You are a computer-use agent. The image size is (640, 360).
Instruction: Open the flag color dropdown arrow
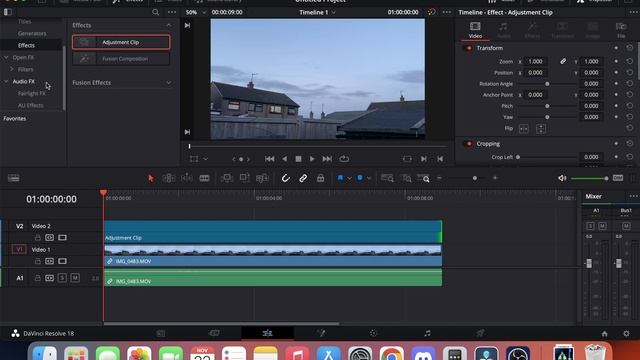[349, 178]
